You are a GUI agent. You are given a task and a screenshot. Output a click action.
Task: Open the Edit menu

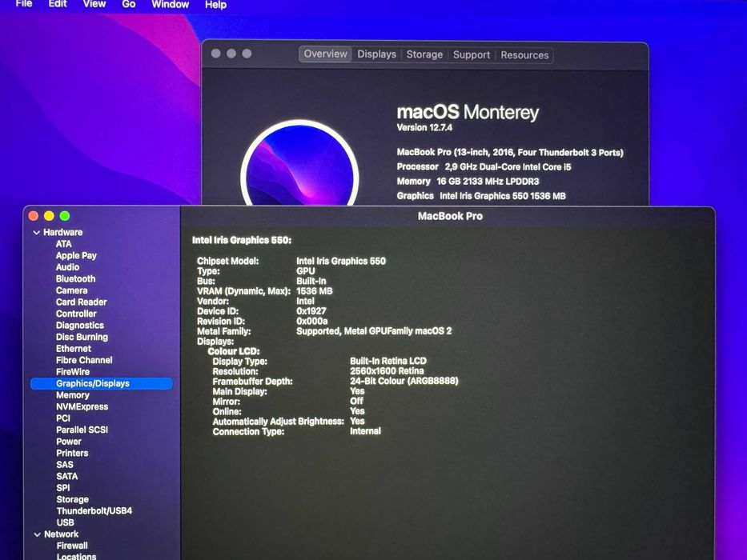(x=58, y=4)
